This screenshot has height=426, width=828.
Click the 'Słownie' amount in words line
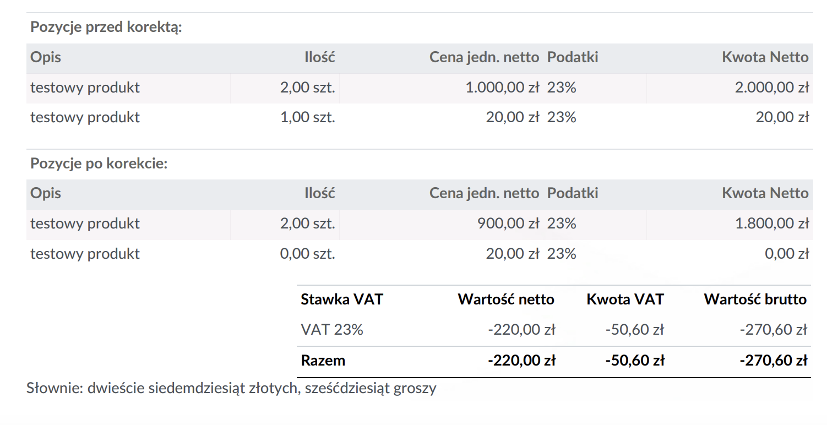232,389
